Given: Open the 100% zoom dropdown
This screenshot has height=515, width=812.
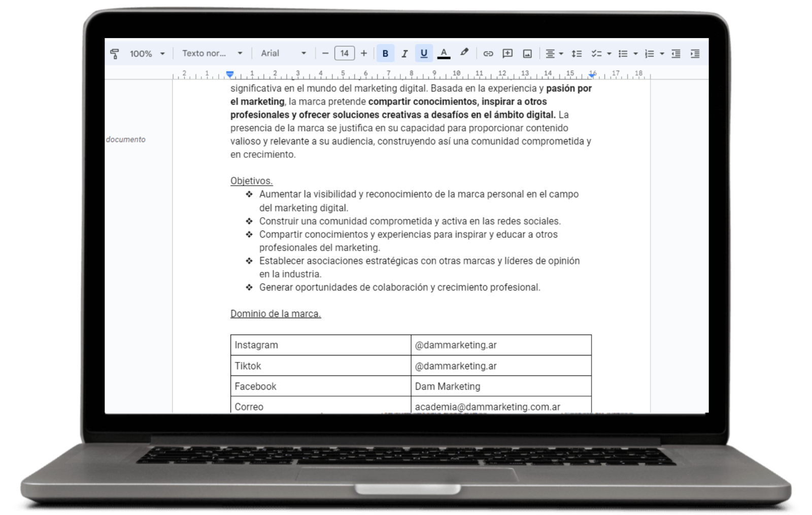Looking at the screenshot, I should [x=147, y=53].
